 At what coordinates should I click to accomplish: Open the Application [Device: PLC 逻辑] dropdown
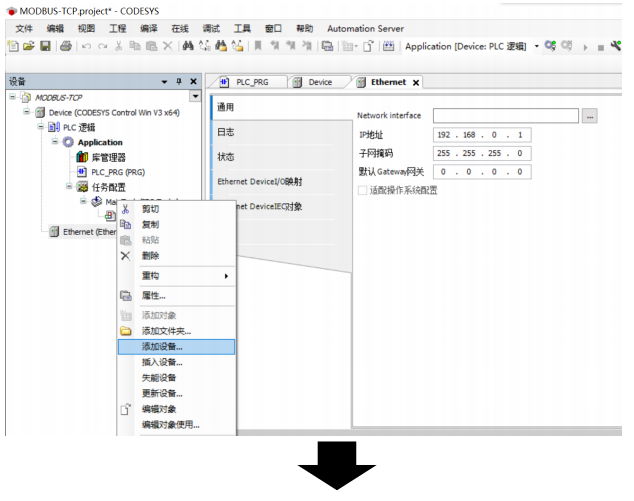[x=536, y=46]
